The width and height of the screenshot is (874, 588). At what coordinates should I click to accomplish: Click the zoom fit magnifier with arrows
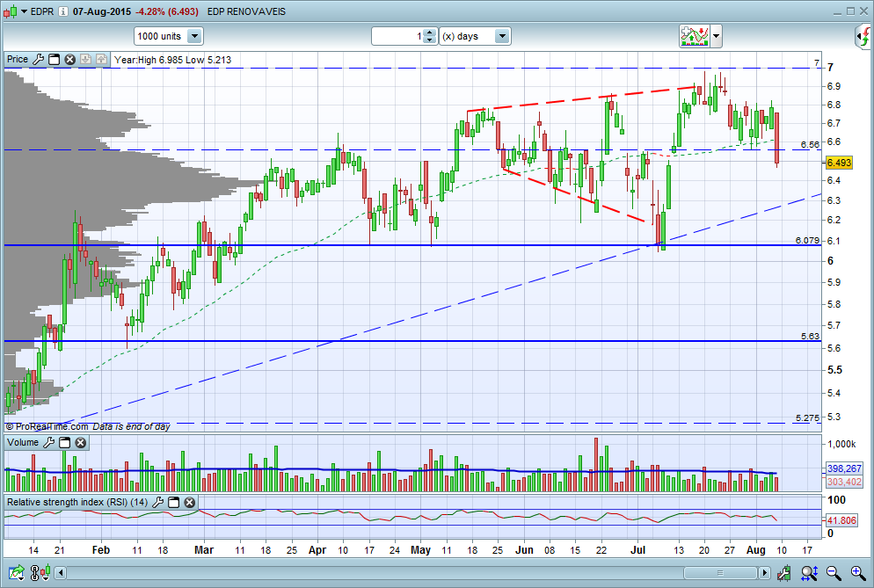click(809, 572)
